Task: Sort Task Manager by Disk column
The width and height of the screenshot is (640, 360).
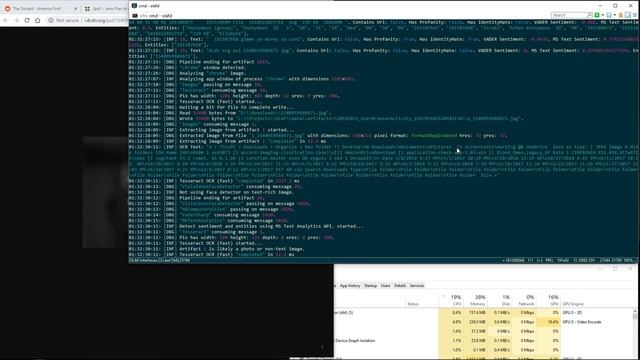Action: pos(500,300)
